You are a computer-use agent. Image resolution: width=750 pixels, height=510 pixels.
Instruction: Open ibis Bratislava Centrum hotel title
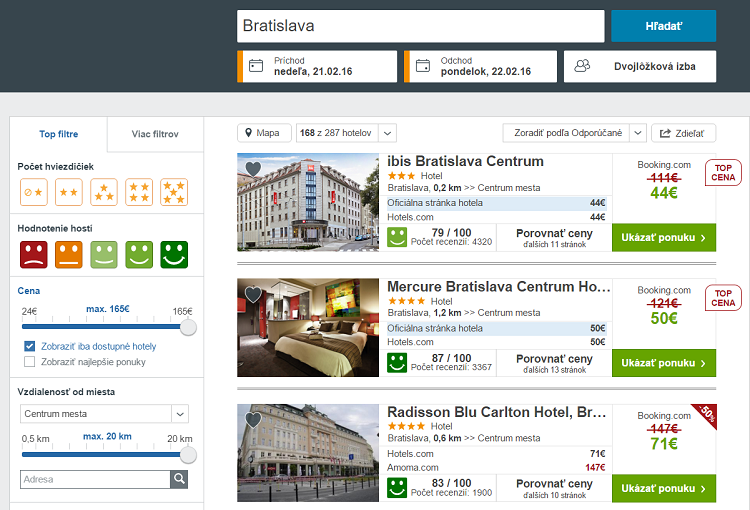point(465,161)
